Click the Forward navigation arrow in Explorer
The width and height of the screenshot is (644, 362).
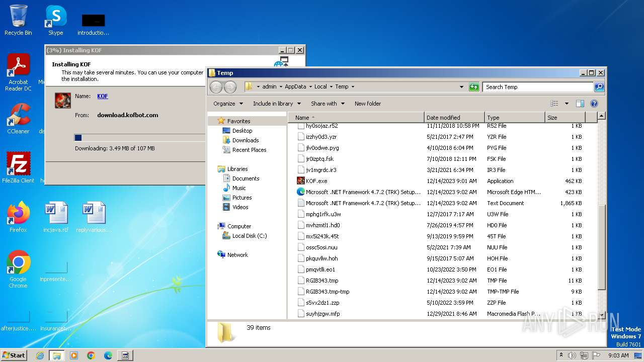(x=230, y=87)
